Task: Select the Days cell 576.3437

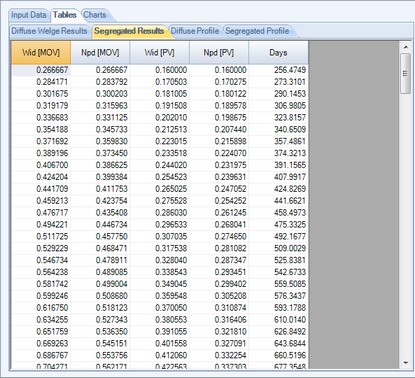Action: pyautogui.click(x=278, y=296)
